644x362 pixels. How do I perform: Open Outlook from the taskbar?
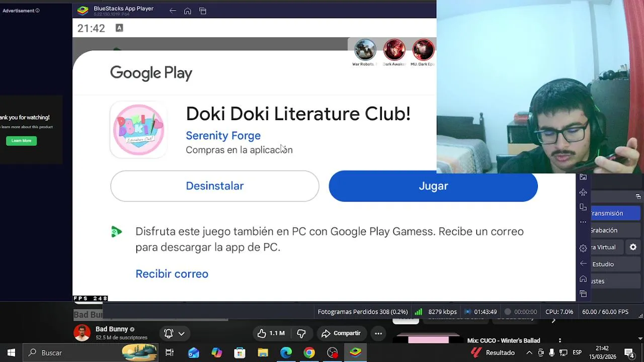pyautogui.click(x=194, y=353)
